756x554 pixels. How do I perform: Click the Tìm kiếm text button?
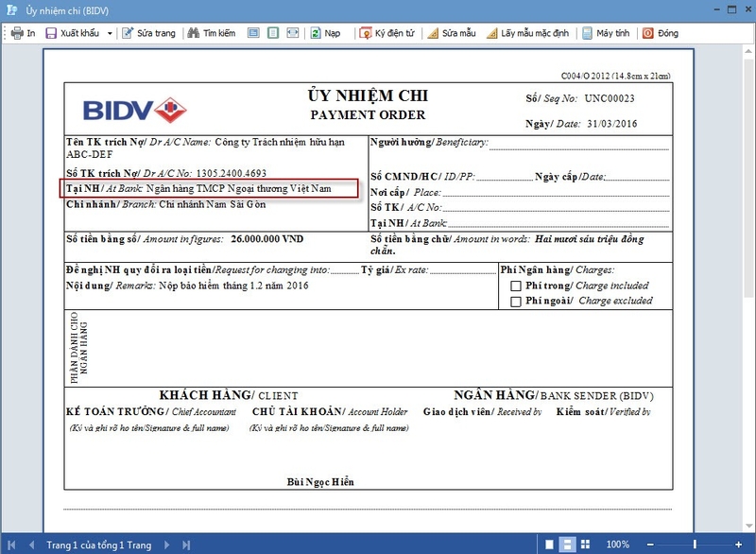coord(219,33)
